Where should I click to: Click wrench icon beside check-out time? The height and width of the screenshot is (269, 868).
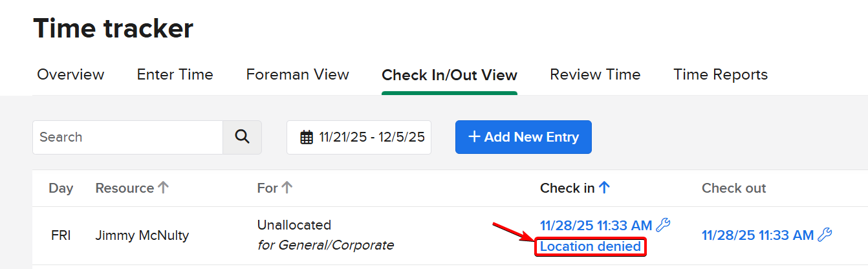[x=825, y=235]
